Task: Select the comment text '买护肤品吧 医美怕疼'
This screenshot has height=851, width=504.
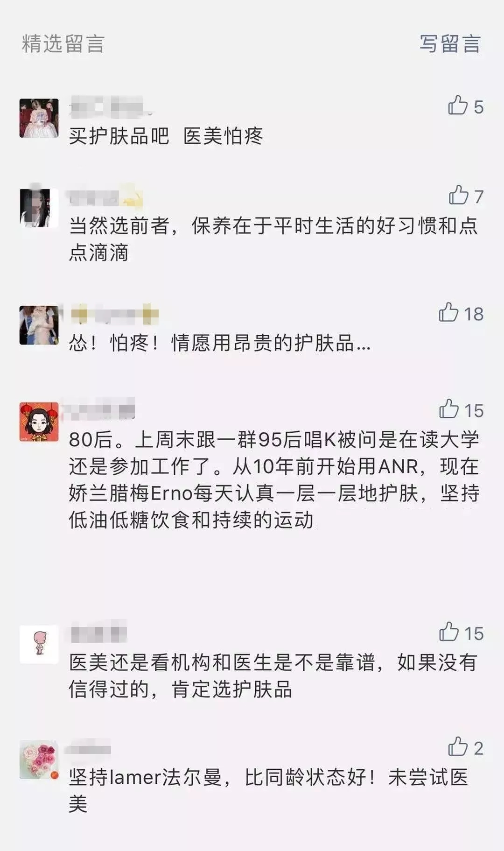Action: 166,136
